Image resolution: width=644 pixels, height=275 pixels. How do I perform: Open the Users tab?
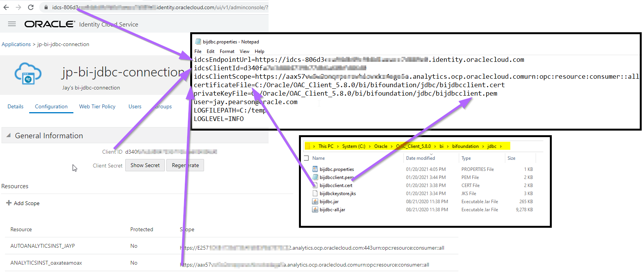tap(135, 106)
